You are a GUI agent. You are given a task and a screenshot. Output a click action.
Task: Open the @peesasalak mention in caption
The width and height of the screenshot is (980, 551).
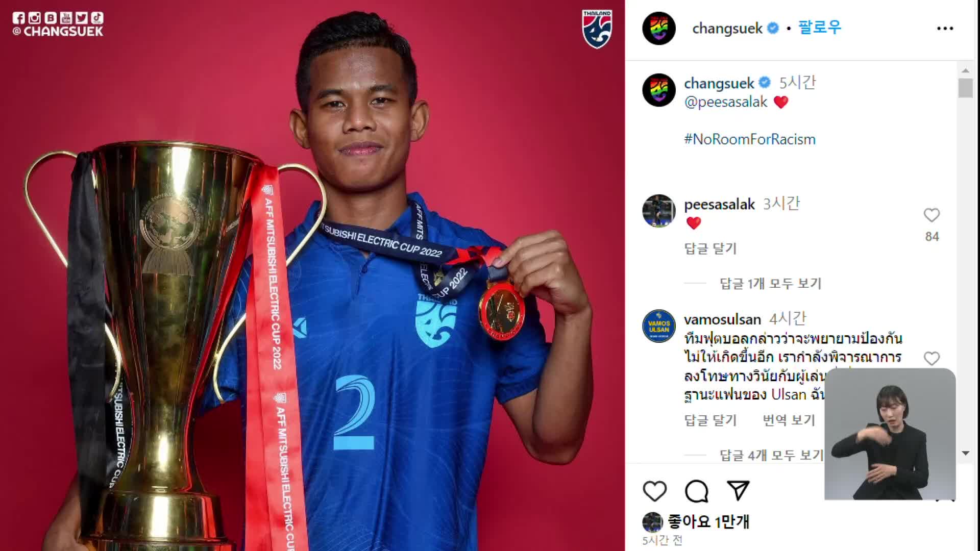[725, 102]
